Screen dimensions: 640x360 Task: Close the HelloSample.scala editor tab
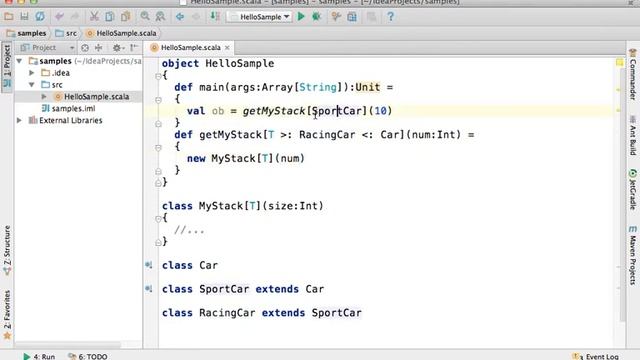227,48
